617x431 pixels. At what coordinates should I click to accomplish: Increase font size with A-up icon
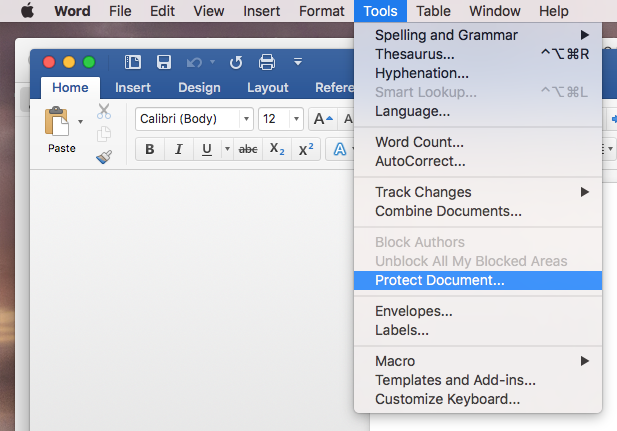point(323,119)
